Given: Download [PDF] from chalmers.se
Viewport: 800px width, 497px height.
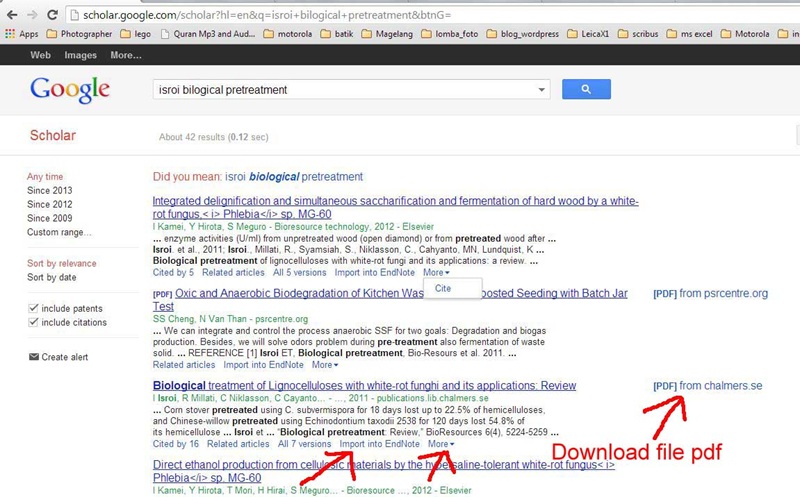Looking at the screenshot, I should tap(708, 386).
